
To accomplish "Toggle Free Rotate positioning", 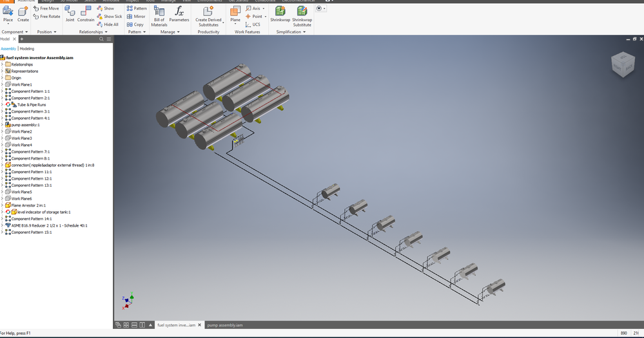I will [x=46, y=16].
